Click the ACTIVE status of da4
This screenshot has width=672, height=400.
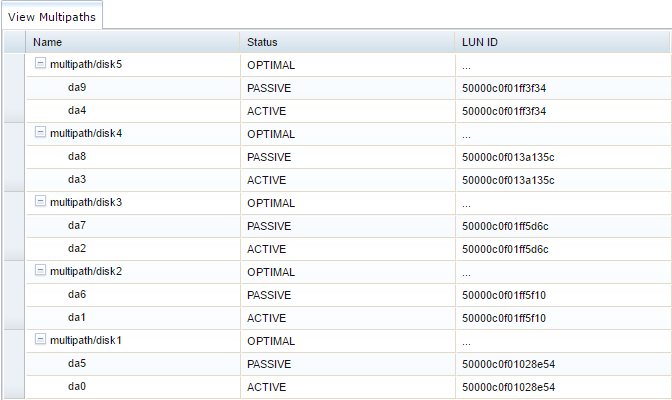tap(267, 111)
